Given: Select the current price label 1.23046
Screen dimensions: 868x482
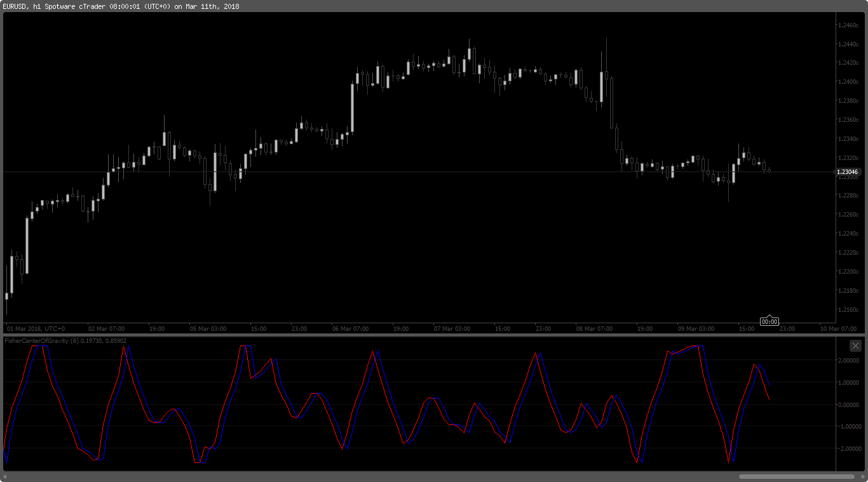Looking at the screenshot, I should click(x=848, y=172).
